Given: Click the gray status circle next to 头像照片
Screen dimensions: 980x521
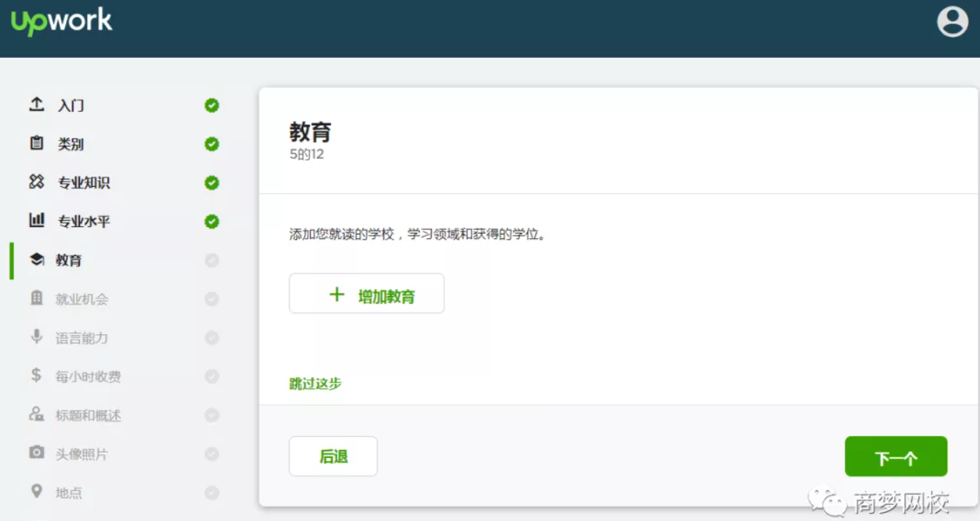Looking at the screenshot, I should (212, 454).
